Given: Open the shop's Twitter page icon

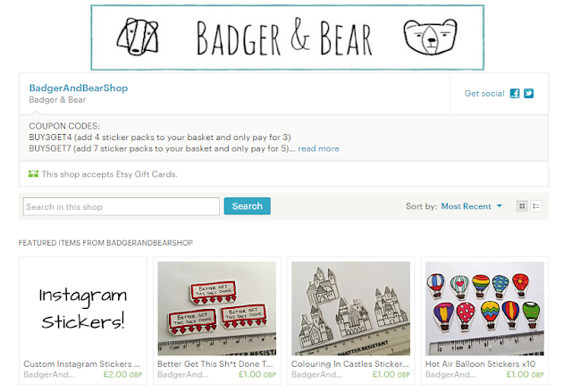Looking at the screenshot, I should tap(528, 94).
